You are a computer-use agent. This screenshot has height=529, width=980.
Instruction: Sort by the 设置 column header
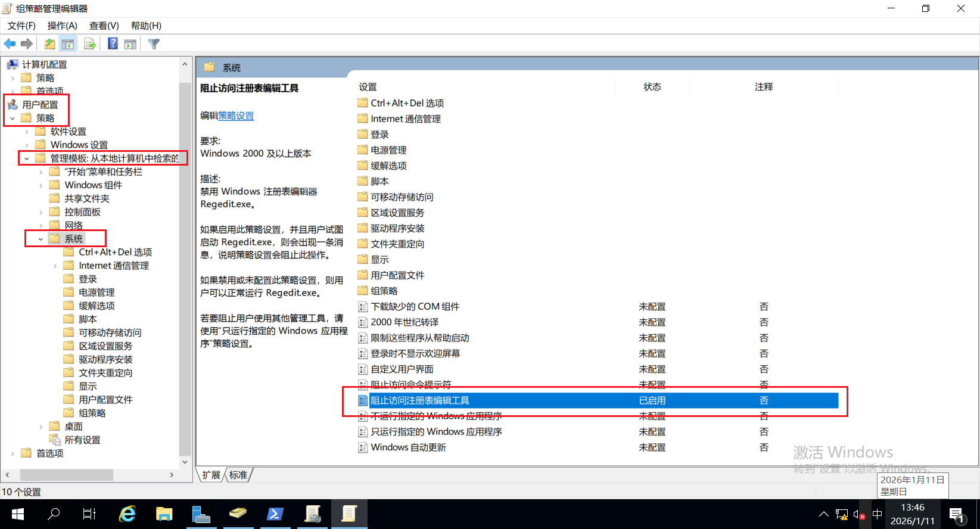368,87
